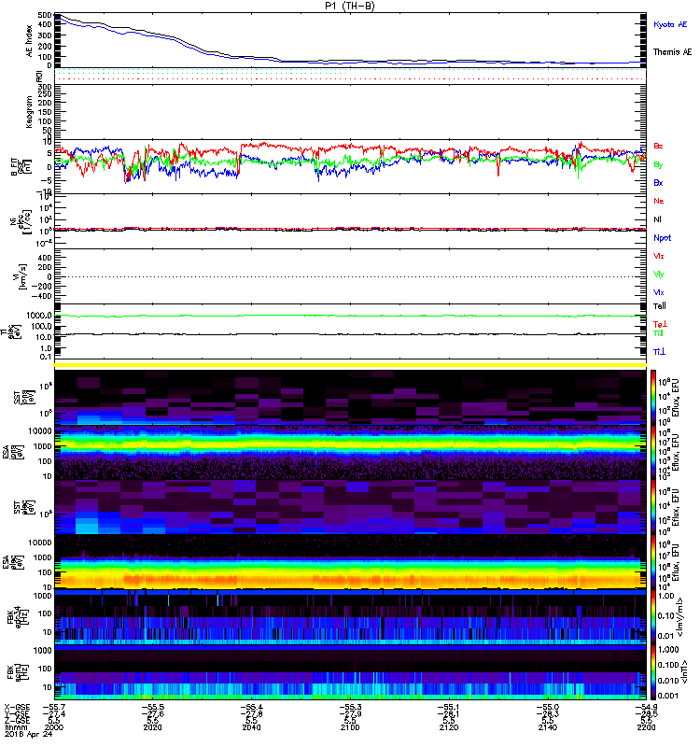The image size is (700, 747).
Task: Click the <|mV/m|> colorbar unit label
Action: pyautogui.click(x=681, y=618)
